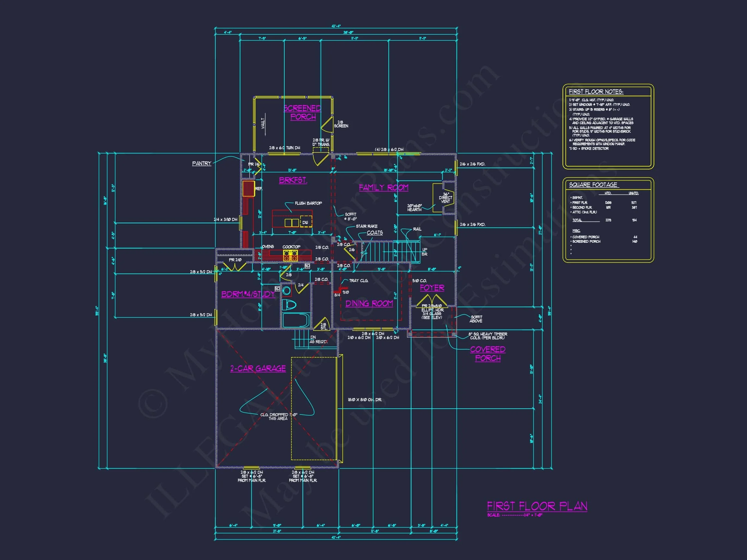
Task: Click the 18/0 x 8/0 OH. DR. annotation
Action: pyautogui.click(x=365, y=400)
